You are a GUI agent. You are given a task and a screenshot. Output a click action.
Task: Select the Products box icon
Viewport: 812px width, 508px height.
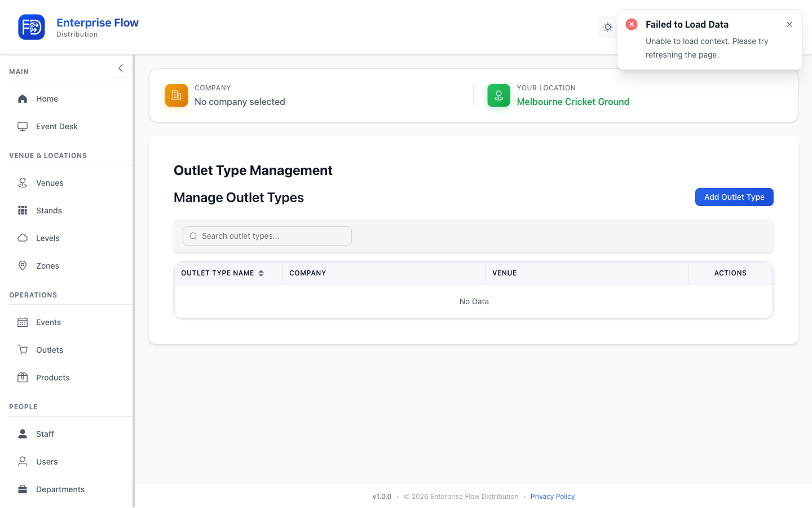23,378
